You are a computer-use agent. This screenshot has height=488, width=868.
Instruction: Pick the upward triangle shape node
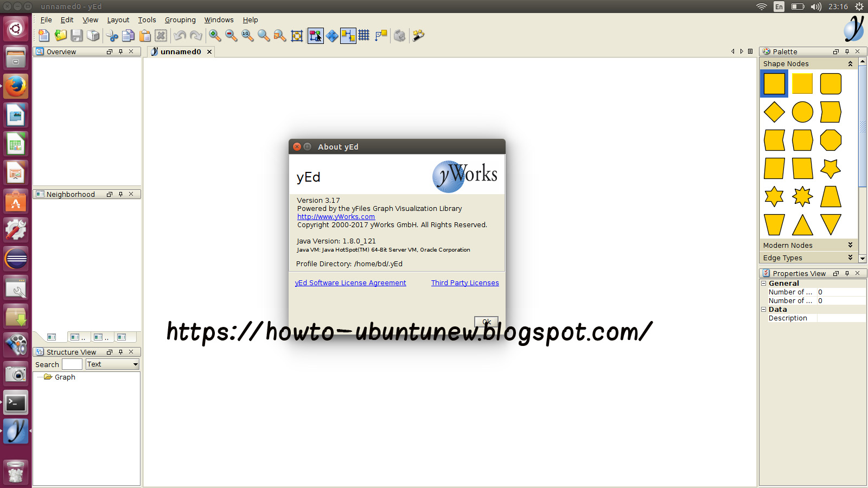click(802, 224)
